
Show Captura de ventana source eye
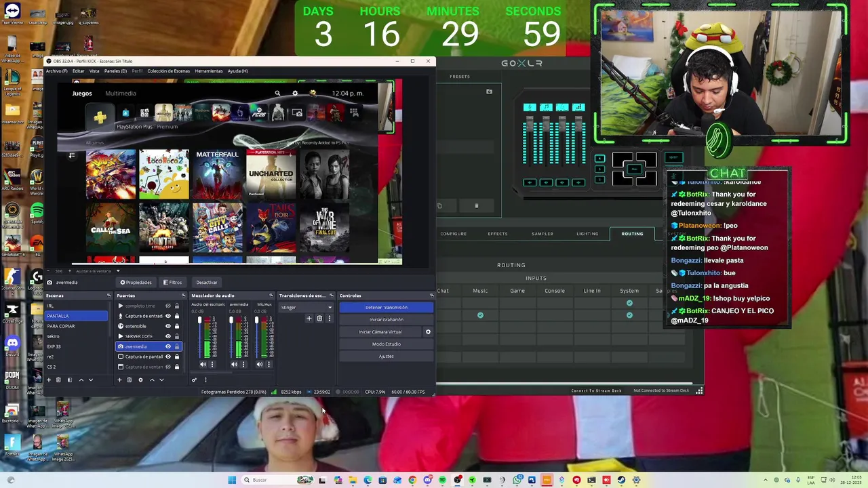point(168,367)
